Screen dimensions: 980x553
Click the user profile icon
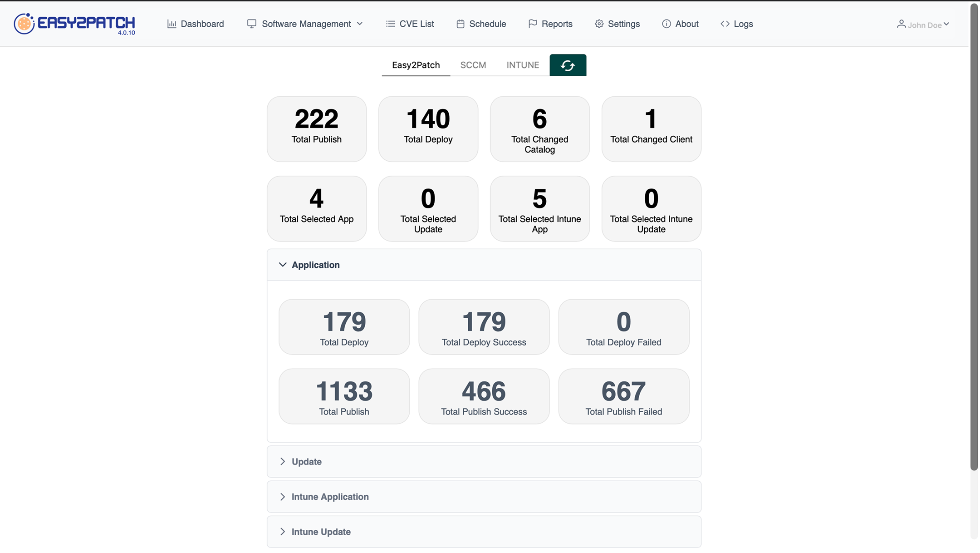[x=901, y=24]
